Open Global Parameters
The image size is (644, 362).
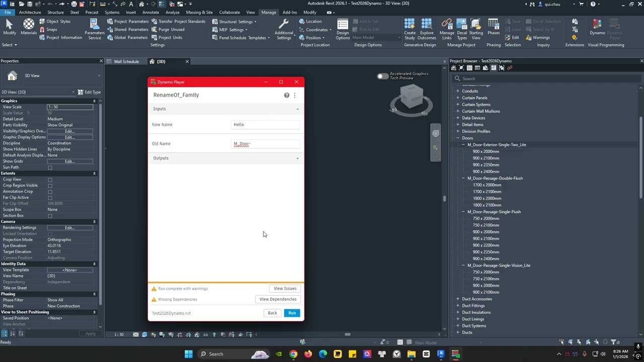click(127, 38)
